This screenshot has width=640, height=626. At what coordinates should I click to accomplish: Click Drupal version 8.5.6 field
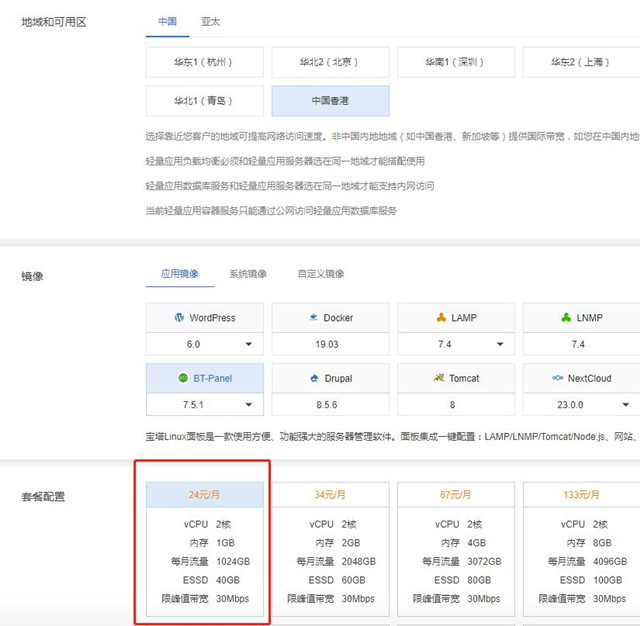pyautogui.click(x=330, y=404)
